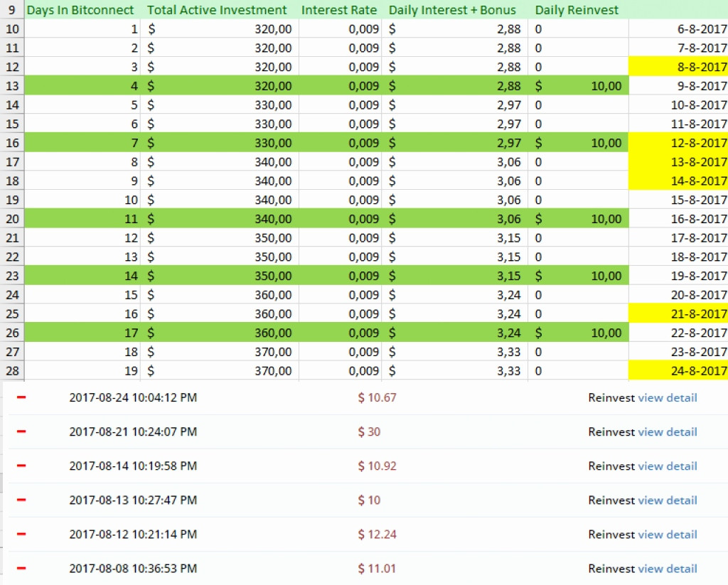Select the 'Daily Reinvest' header cell
Image resolution: width=728 pixels, height=585 pixels.
tap(578, 10)
